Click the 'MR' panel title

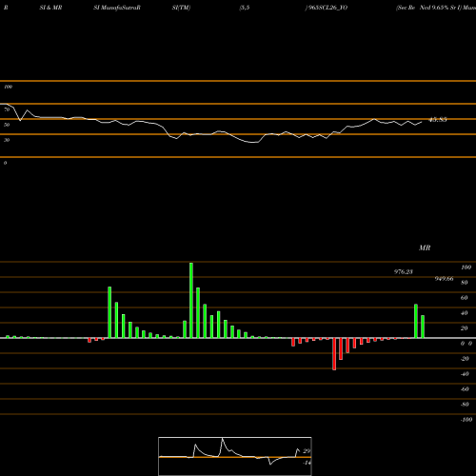coord(425,248)
